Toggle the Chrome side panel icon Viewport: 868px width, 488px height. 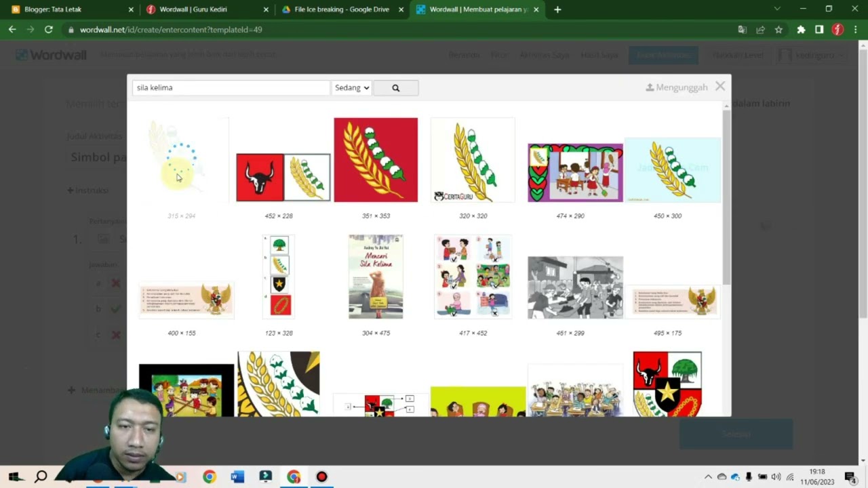pos(819,30)
